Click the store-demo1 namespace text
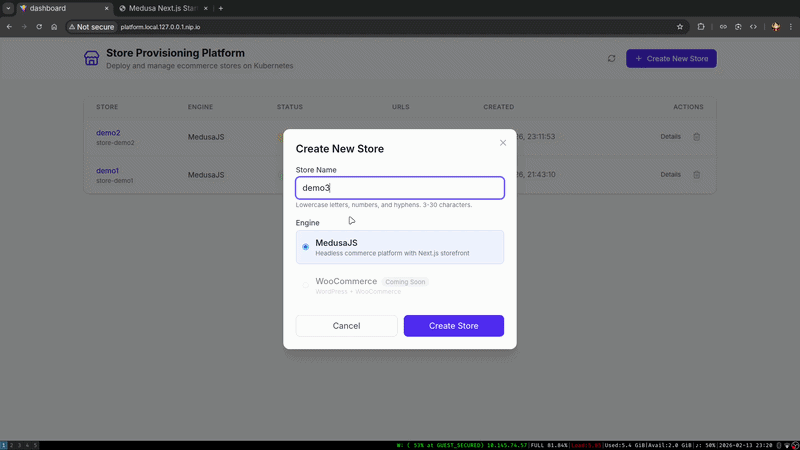800x450 pixels. [115, 181]
